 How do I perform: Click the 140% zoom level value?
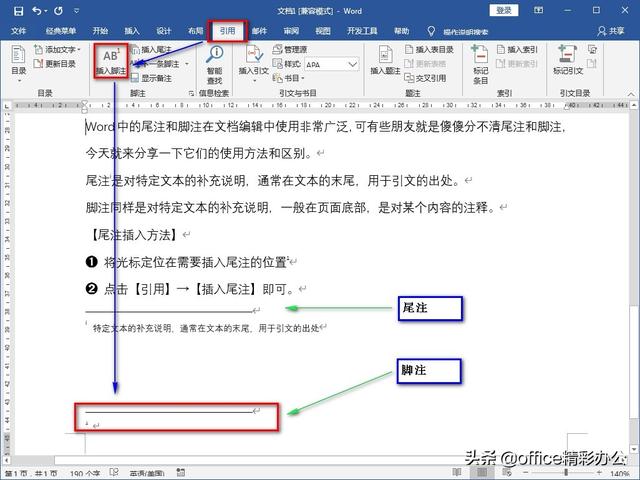tap(620, 473)
